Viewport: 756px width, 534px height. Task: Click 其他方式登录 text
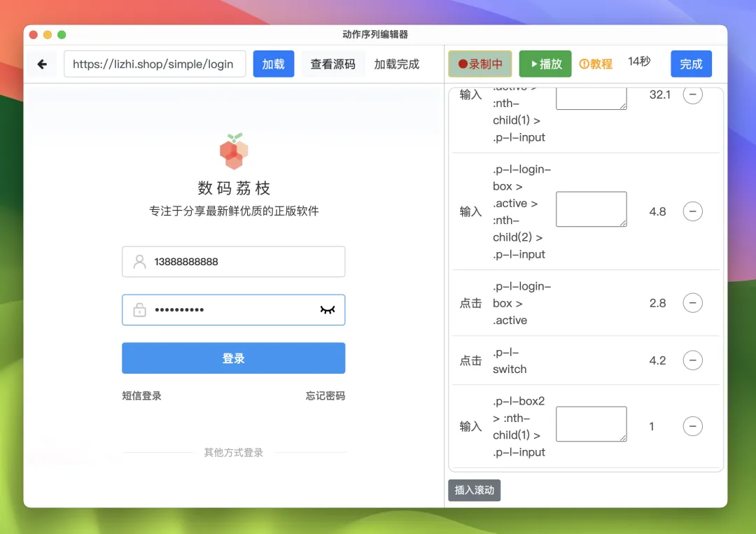[233, 453]
